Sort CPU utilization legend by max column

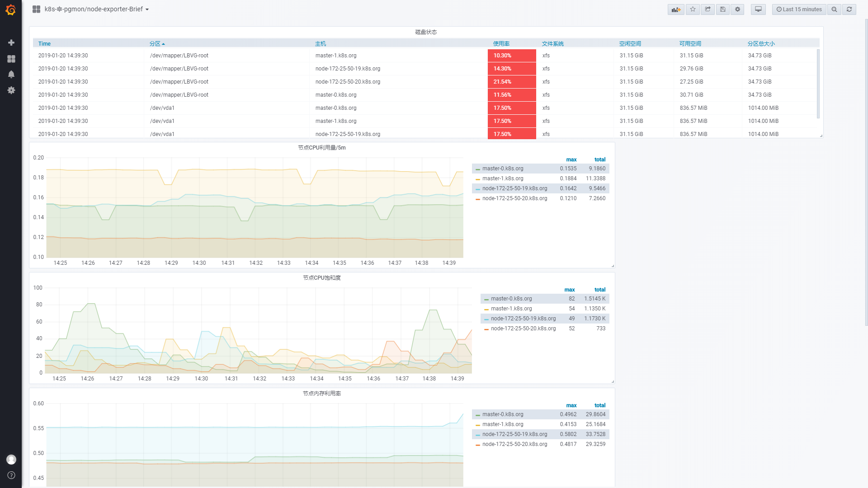tap(571, 160)
